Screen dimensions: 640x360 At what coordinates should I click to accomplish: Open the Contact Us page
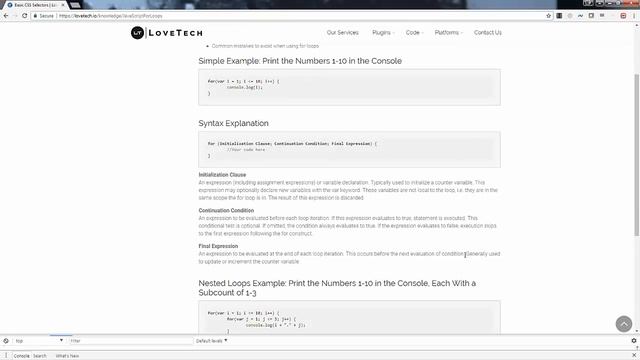(x=488, y=32)
